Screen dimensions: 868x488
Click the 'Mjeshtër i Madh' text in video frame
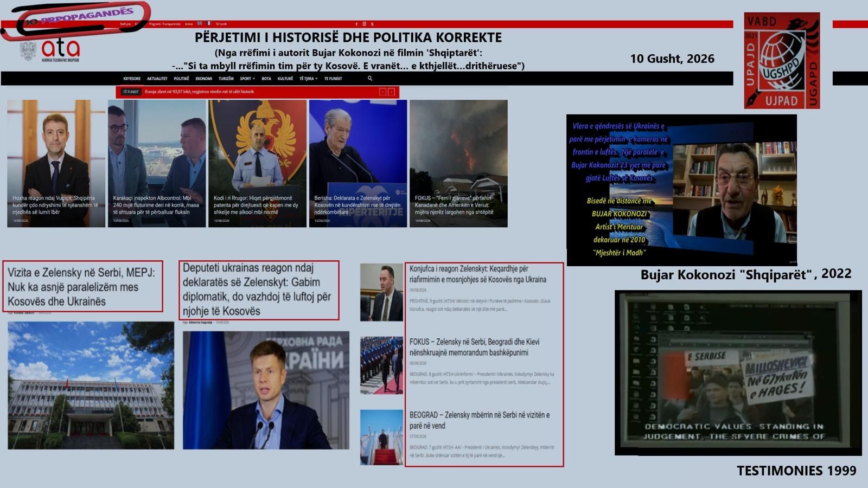click(619, 253)
